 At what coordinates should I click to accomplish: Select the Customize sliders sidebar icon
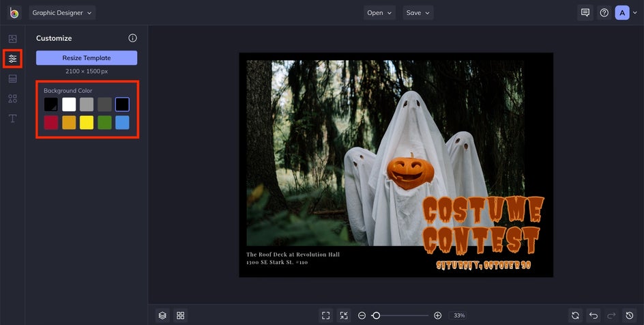[12, 59]
